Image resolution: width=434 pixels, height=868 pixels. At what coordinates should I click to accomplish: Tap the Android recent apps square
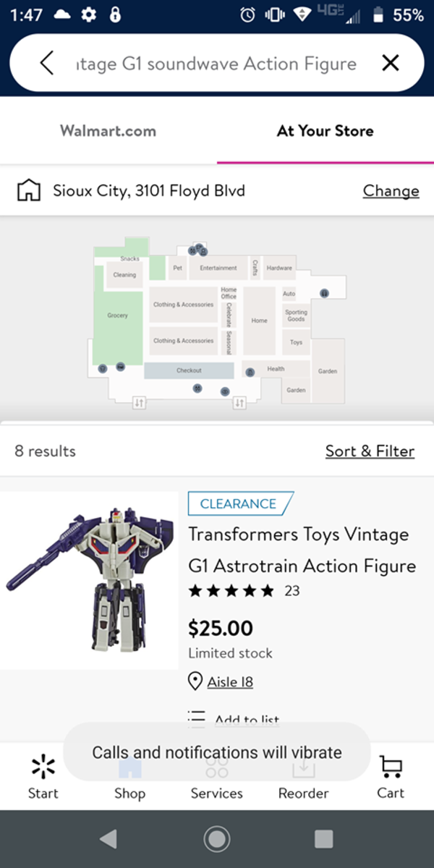[x=323, y=838]
